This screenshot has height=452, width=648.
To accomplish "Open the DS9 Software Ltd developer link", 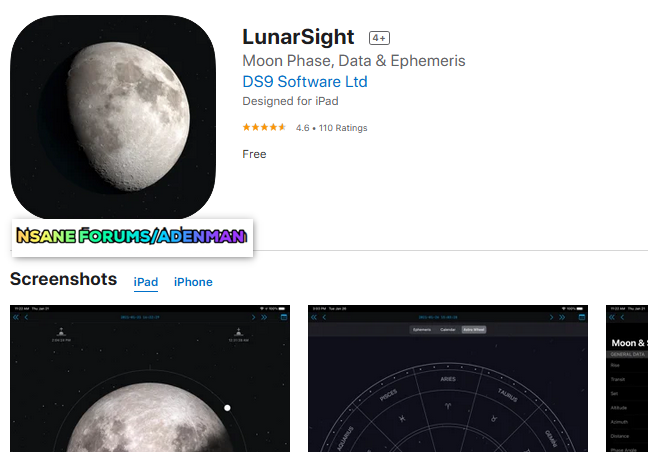I will (305, 82).
